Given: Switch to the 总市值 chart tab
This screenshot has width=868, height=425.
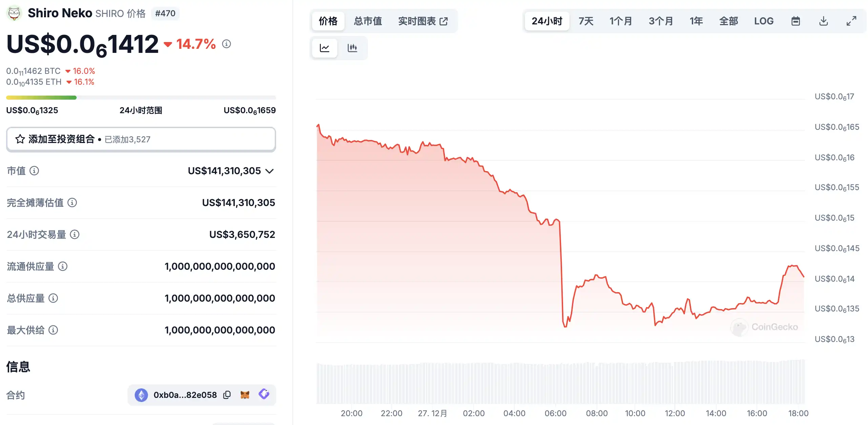Looking at the screenshot, I should [368, 21].
